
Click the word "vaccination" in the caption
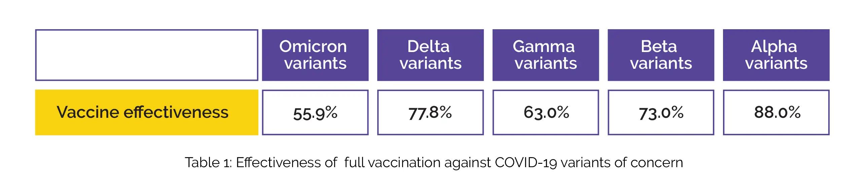404,163
